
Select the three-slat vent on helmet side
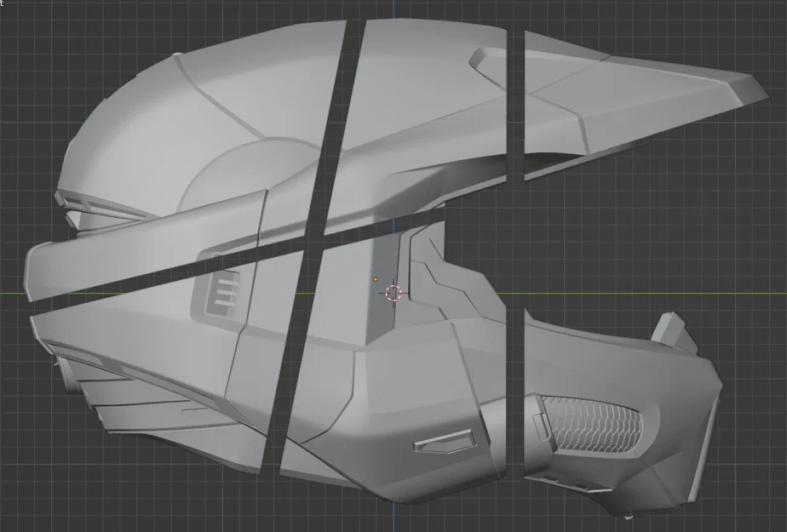pyautogui.click(x=224, y=295)
